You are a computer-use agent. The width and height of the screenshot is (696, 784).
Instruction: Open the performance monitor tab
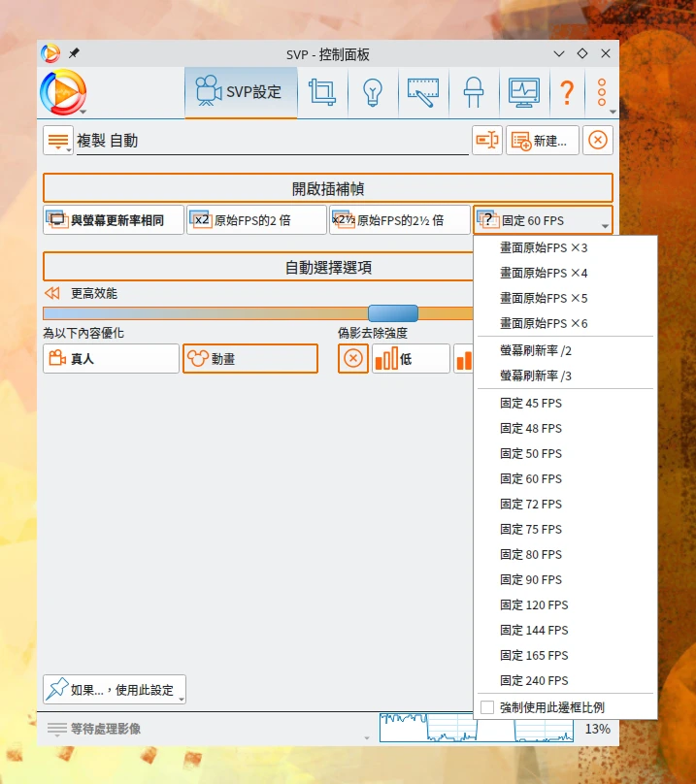coord(524,92)
